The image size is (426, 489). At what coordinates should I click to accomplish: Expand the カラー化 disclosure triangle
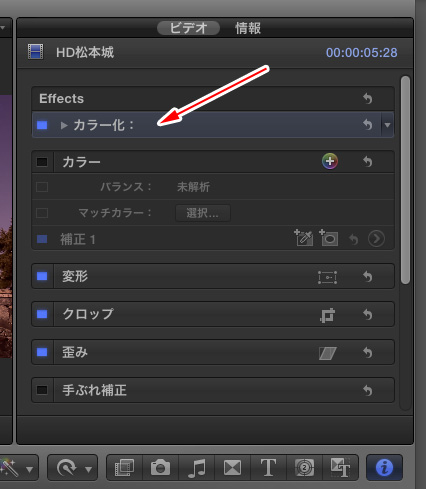point(64,125)
